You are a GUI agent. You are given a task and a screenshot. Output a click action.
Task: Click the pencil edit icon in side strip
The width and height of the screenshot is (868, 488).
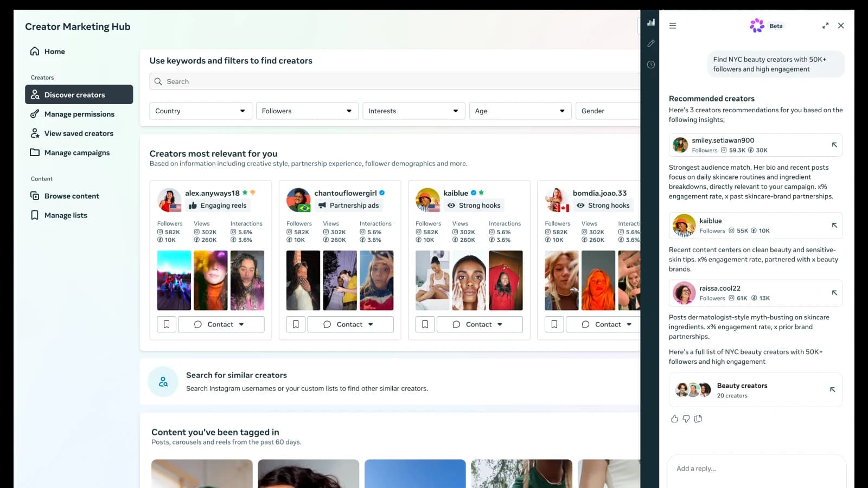(651, 43)
